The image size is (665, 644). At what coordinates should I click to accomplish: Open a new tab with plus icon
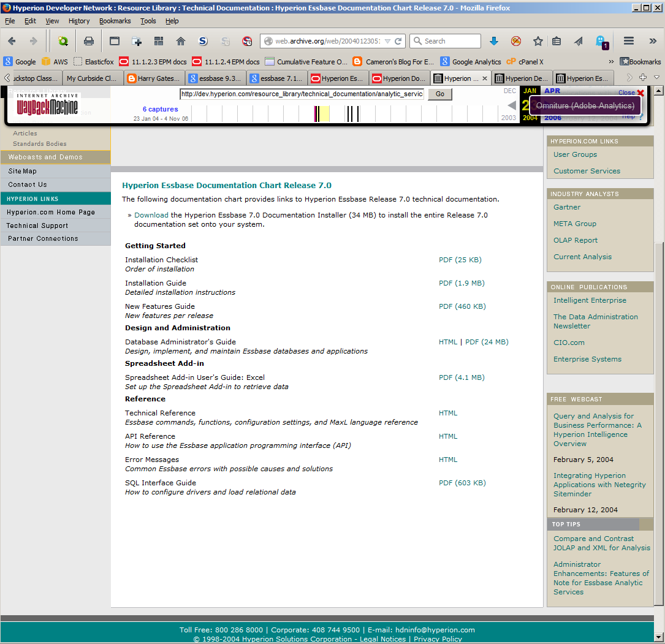643,77
